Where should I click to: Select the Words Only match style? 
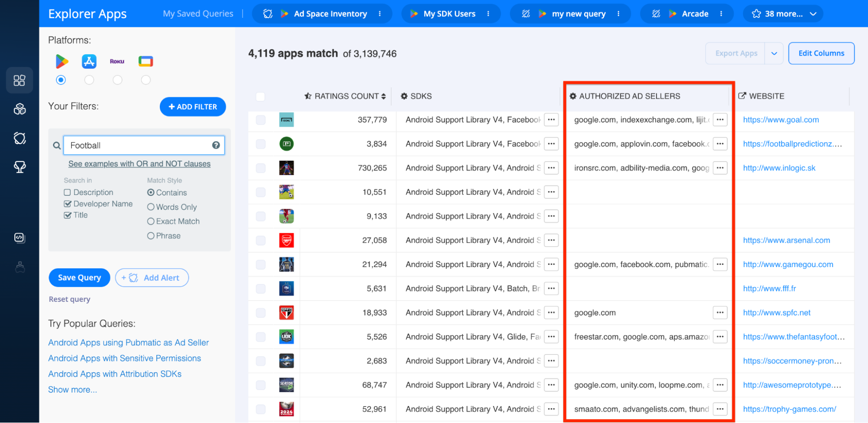pos(151,207)
